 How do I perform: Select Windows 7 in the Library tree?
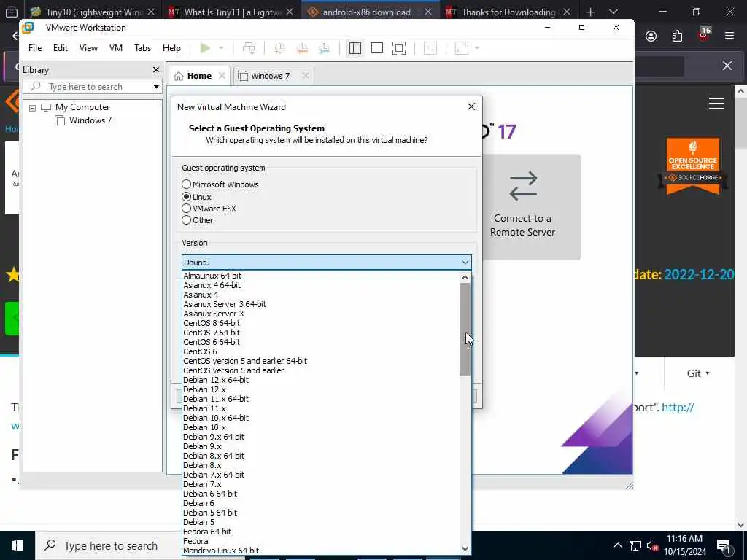(90, 120)
